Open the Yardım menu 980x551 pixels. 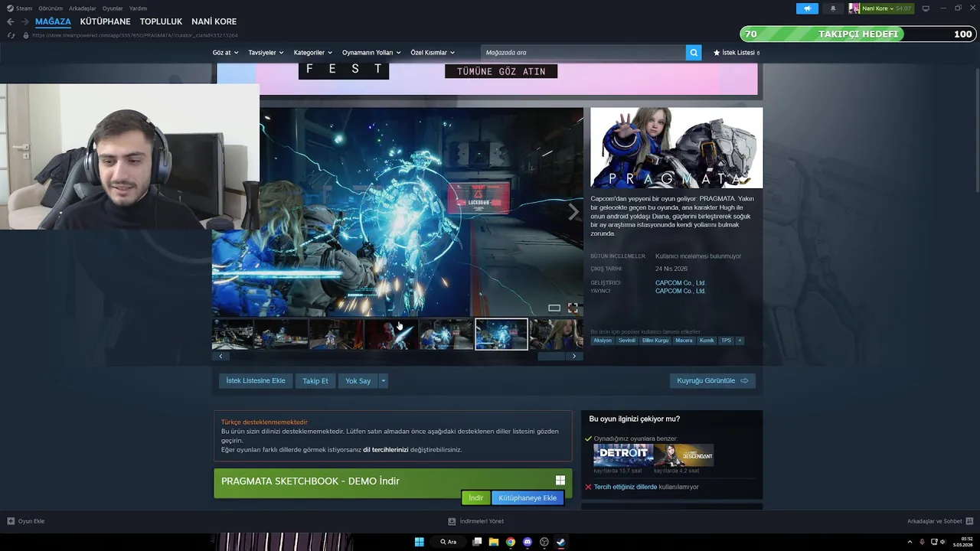click(138, 8)
